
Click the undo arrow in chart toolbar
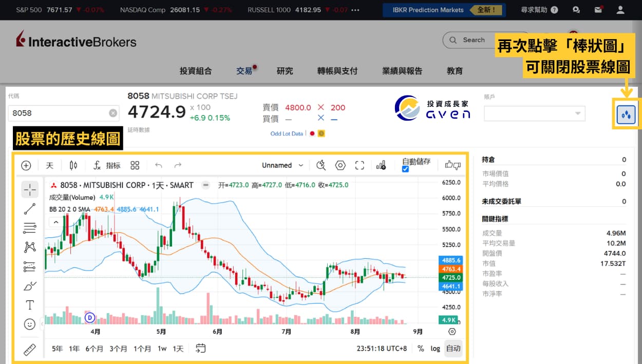pos(159,165)
